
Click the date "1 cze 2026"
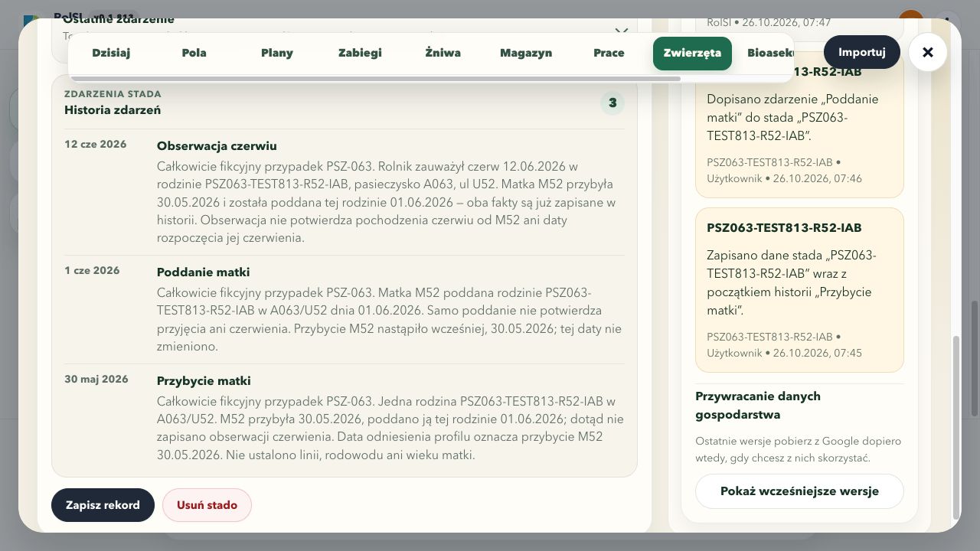pyautogui.click(x=92, y=271)
